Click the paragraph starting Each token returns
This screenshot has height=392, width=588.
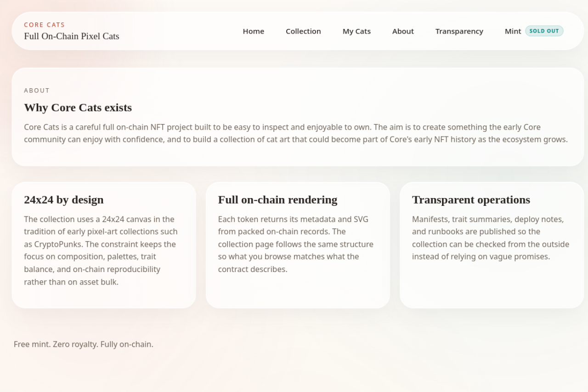point(296,244)
